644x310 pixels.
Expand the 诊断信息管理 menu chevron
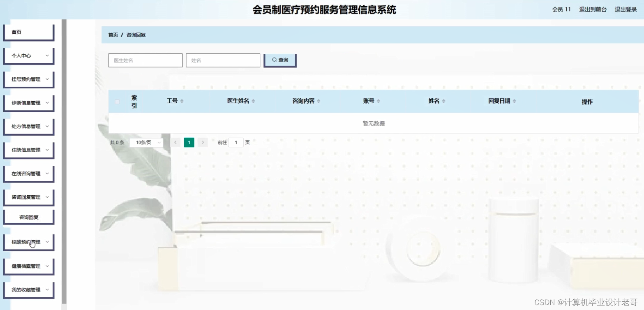tap(47, 103)
